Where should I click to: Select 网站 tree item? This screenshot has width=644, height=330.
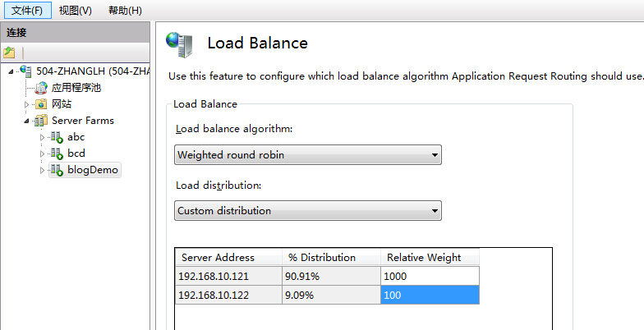61,104
